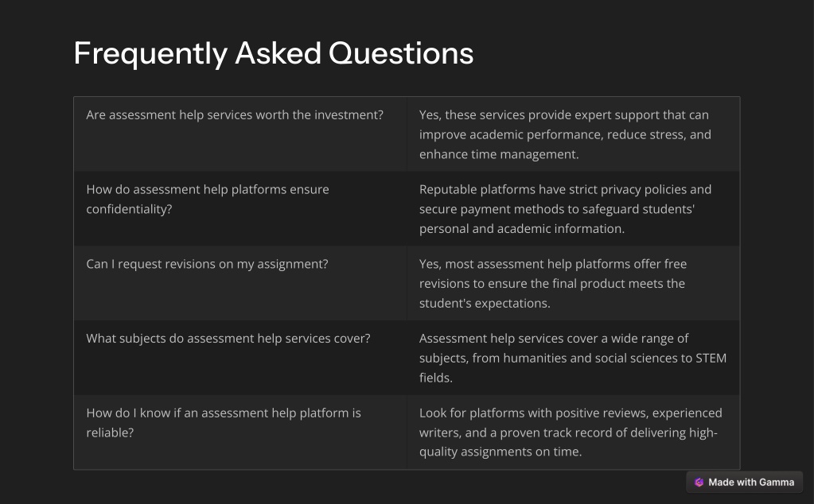Screen dimensions: 814x504
Task: Click the strict privacy policies answer
Action: 565,209
